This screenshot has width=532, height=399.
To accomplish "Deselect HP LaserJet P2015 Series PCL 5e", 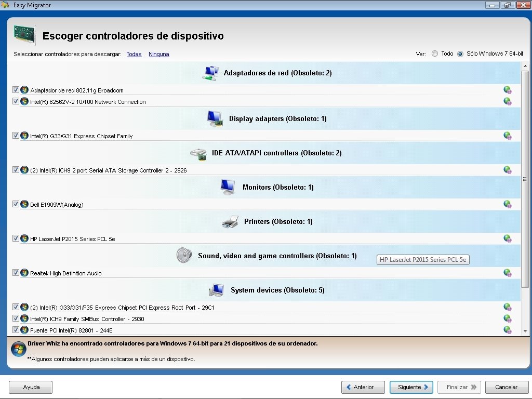I will click(16, 238).
